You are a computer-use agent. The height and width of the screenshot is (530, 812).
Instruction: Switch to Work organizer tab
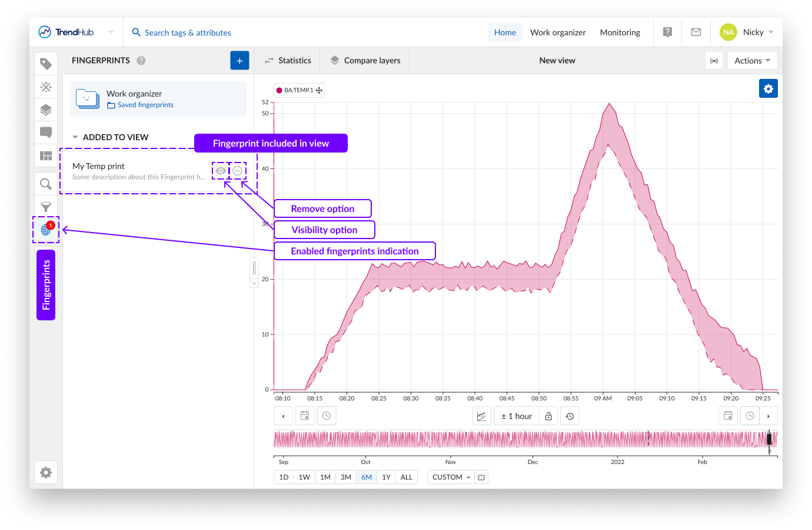pyautogui.click(x=558, y=32)
